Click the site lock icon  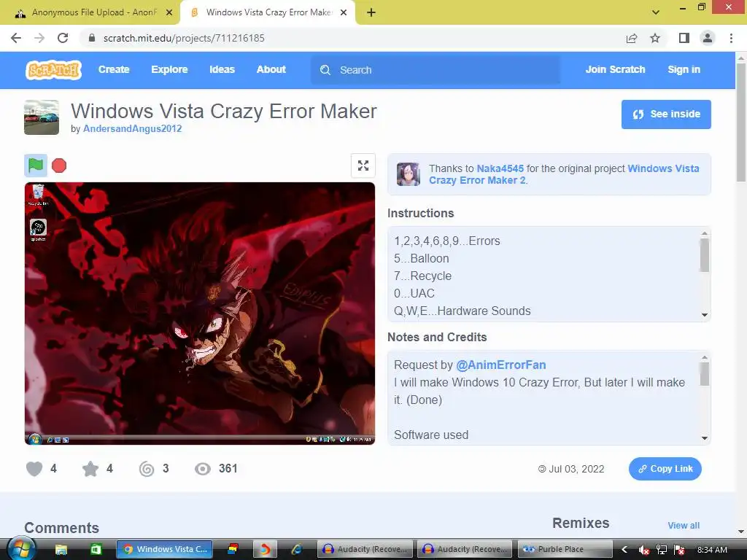coord(92,38)
